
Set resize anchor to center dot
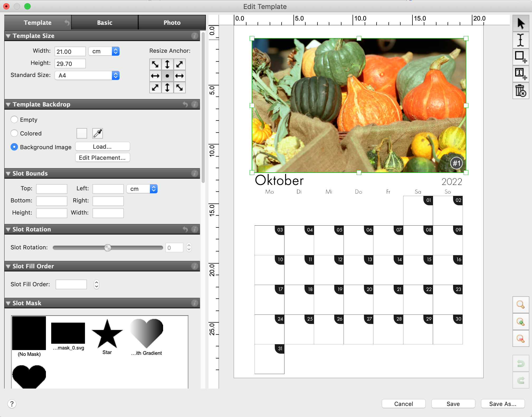point(167,76)
